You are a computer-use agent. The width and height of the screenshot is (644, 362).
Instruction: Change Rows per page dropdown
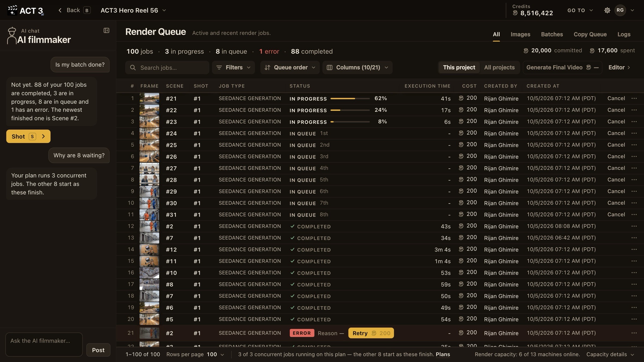pyautogui.click(x=215, y=354)
